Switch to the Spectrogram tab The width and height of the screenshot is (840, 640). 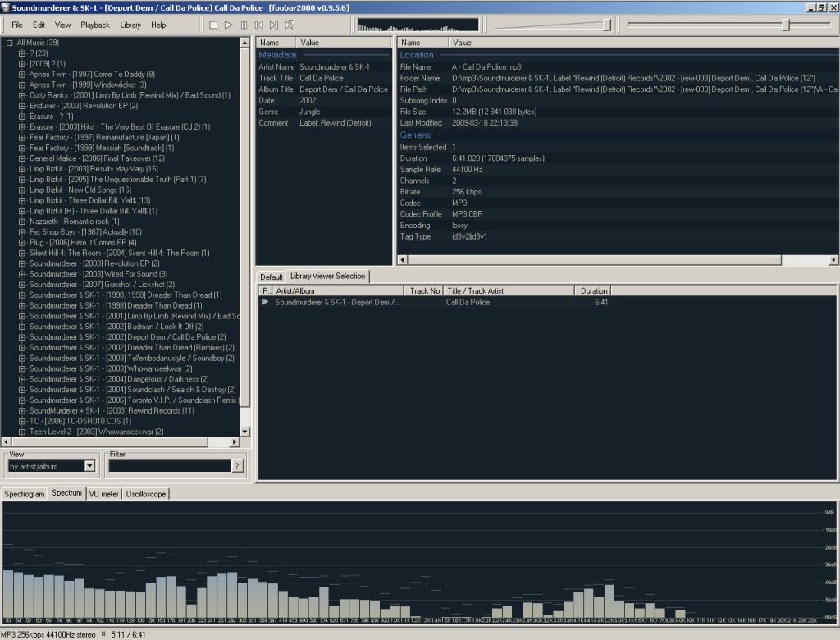24,494
